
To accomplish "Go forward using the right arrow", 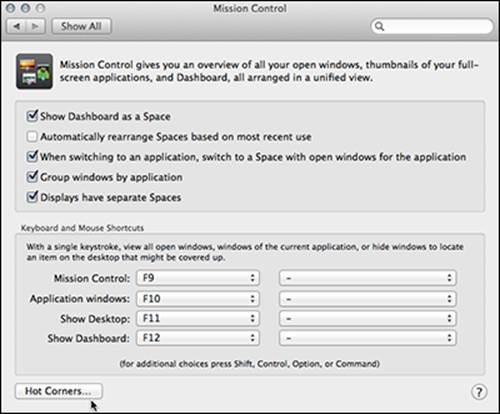I will (x=35, y=26).
